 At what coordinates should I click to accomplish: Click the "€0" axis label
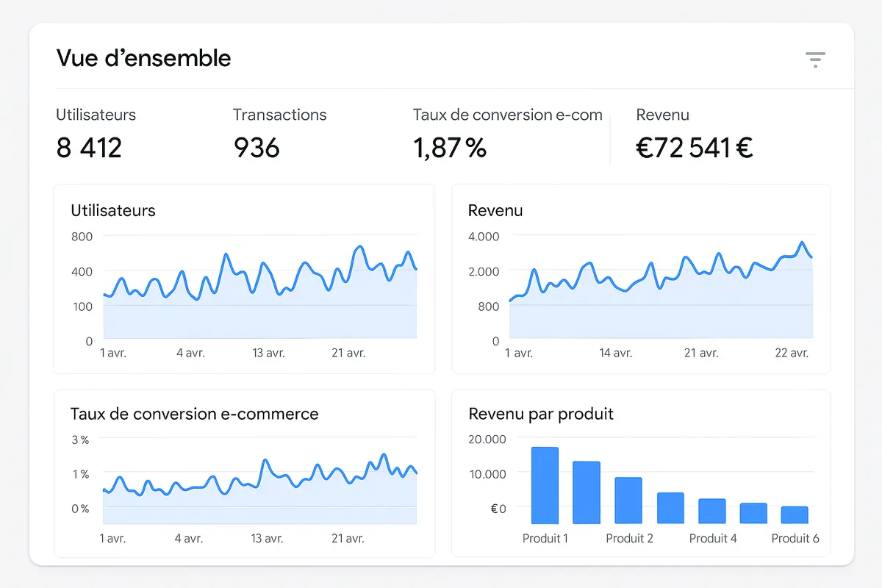coord(498,509)
